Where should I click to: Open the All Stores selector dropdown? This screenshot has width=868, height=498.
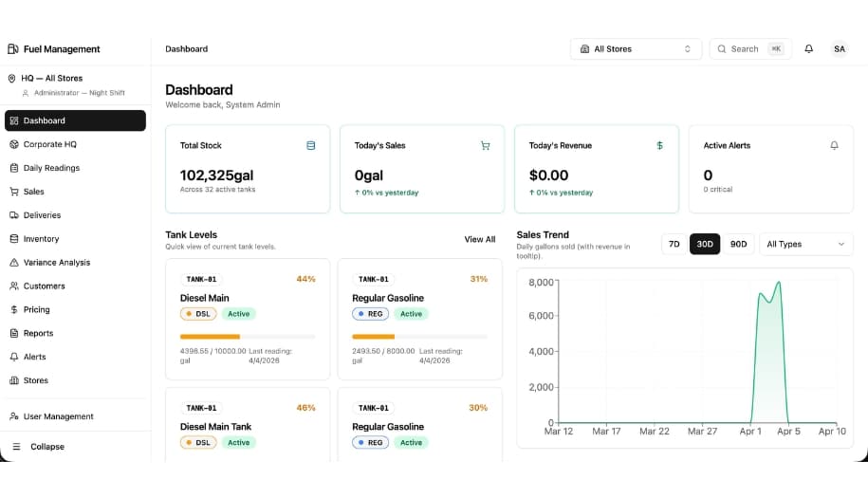(636, 48)
